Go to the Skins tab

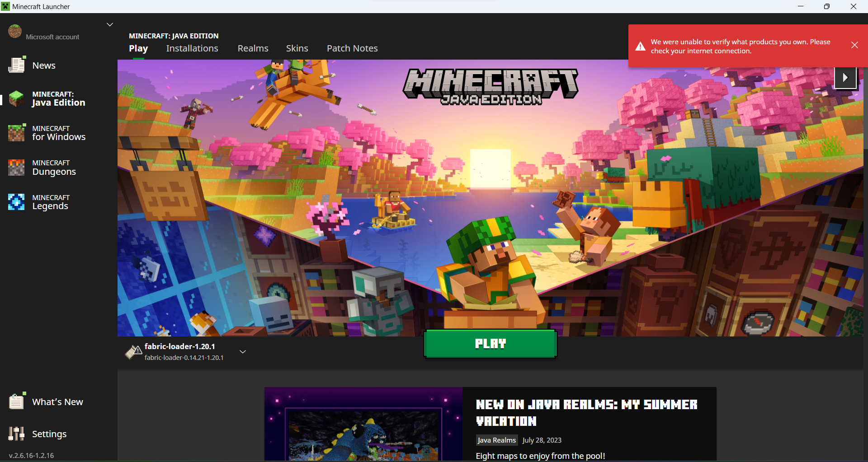297,48
